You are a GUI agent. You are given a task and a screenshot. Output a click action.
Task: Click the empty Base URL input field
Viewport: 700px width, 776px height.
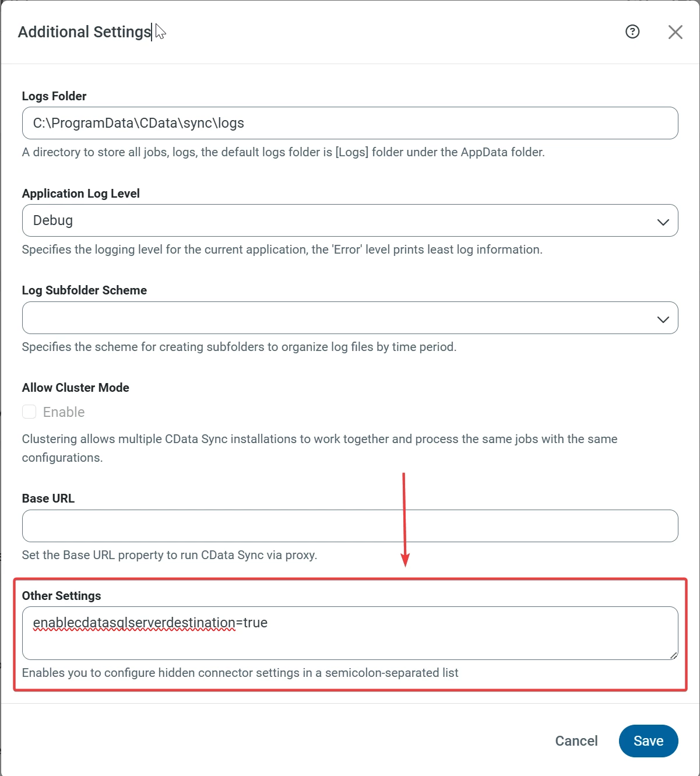pos(350,525)
